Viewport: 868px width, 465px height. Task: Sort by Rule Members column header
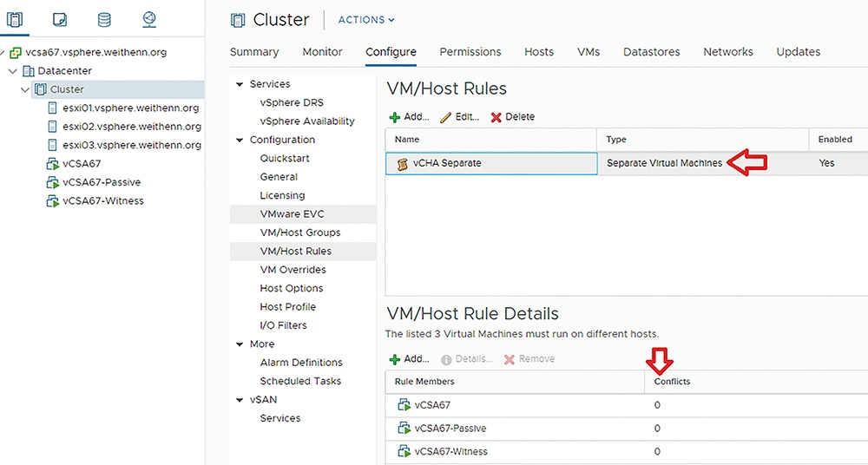515,382
